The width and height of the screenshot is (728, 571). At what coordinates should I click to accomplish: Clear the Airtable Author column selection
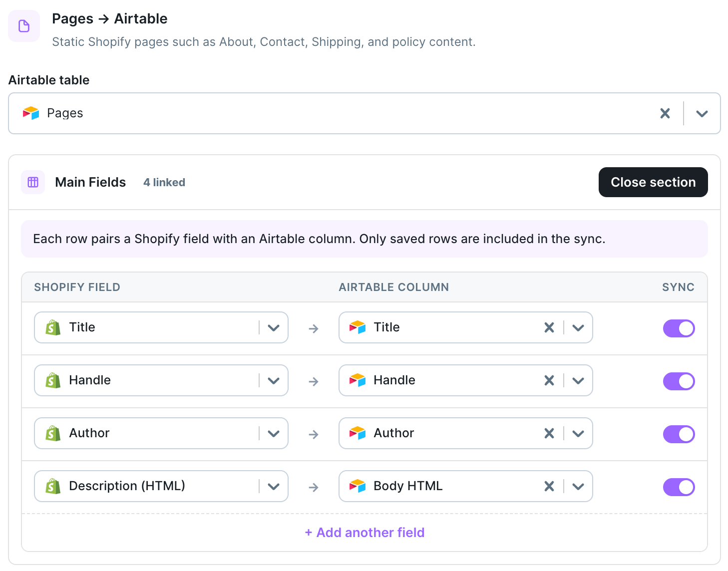tap(549, 433)
